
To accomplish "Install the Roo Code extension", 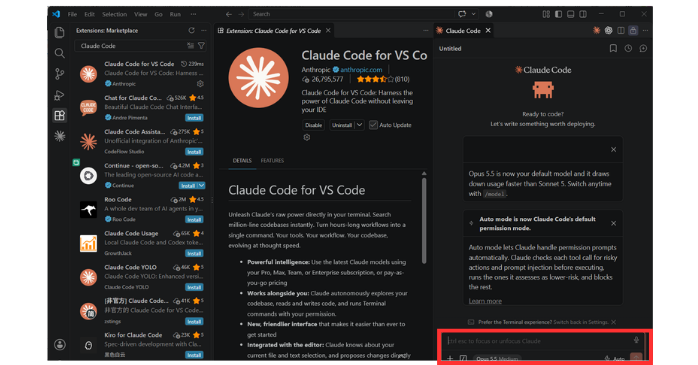I will click(x=194, y=219).
